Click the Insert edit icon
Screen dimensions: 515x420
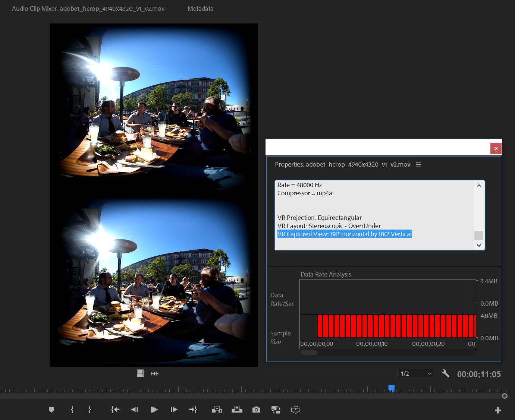pos(217,409)
